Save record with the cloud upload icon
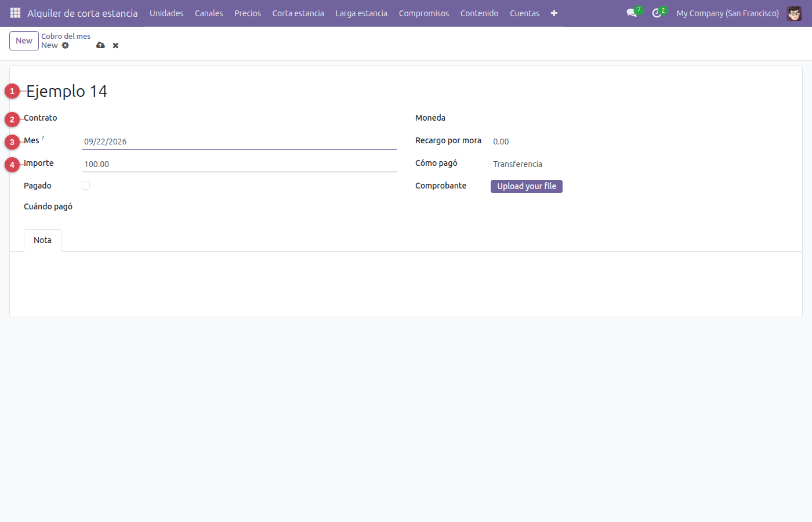The height and width of the screenshot is (522, 812). coord(100,45)
